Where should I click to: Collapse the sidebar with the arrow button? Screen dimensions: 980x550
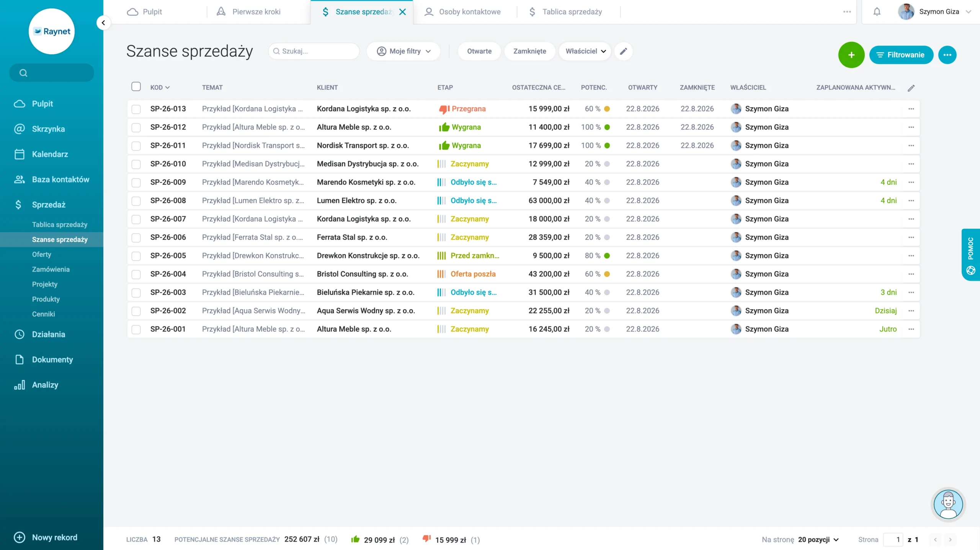(x=103, y=23)
